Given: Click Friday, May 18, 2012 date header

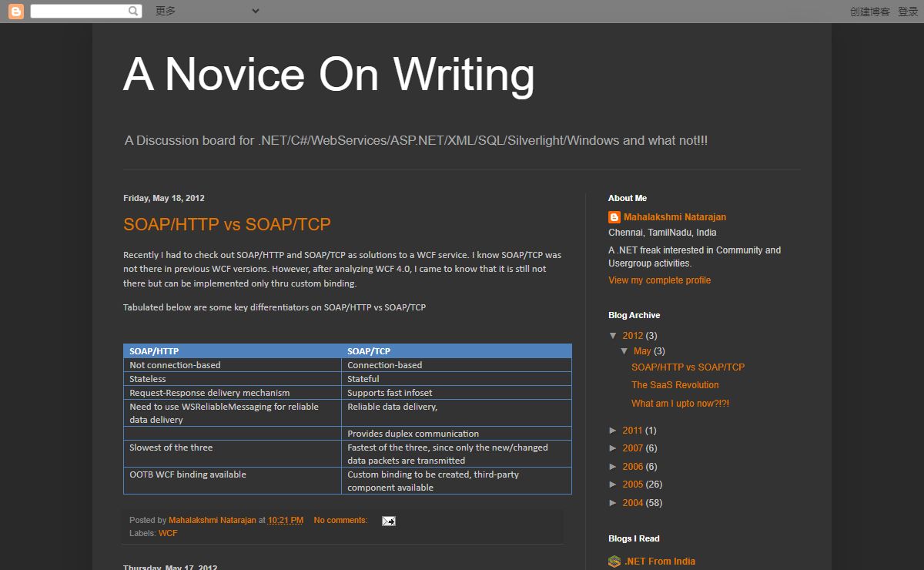Looking at the screenshot, I should click(x=164, y=198).
